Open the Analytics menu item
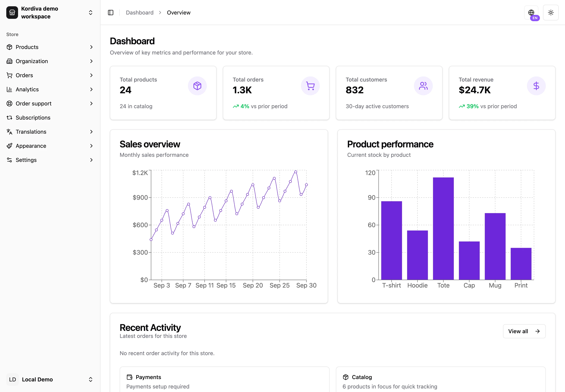565x392 pixels. [50, 89]
